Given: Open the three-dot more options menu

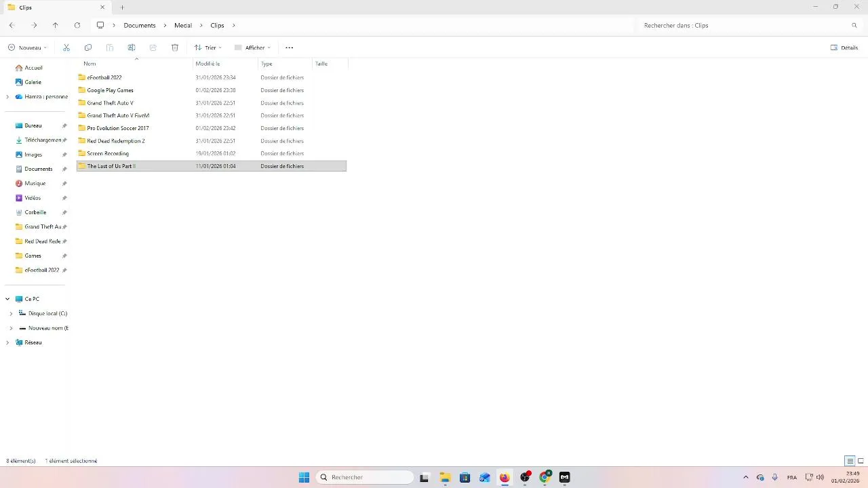Looking at the screenshot, I should pos(290,47).
